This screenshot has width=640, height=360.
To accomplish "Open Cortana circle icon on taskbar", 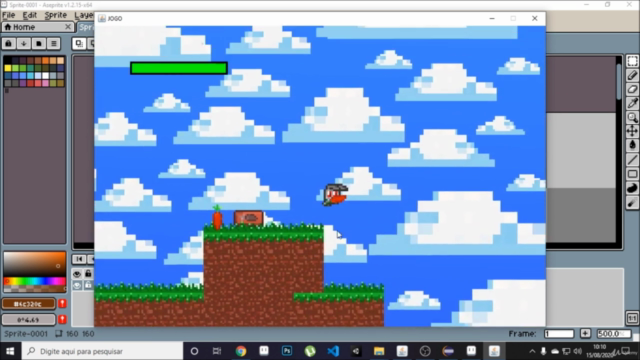I will point(194,351).
